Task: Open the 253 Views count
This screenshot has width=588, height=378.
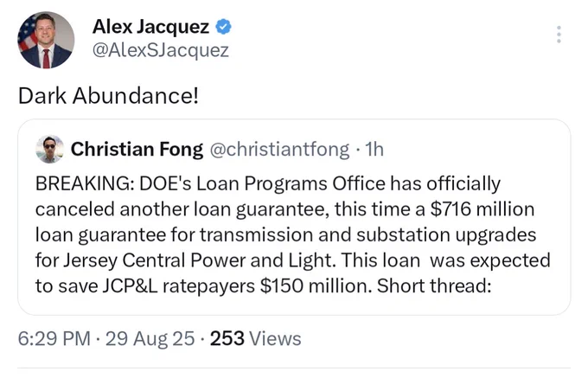Action: (x=255, y=338)
